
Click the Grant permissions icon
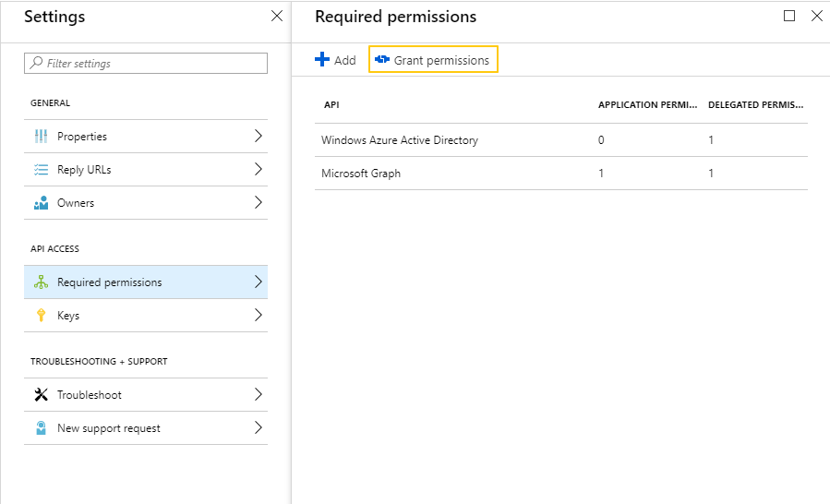(382, 60)
